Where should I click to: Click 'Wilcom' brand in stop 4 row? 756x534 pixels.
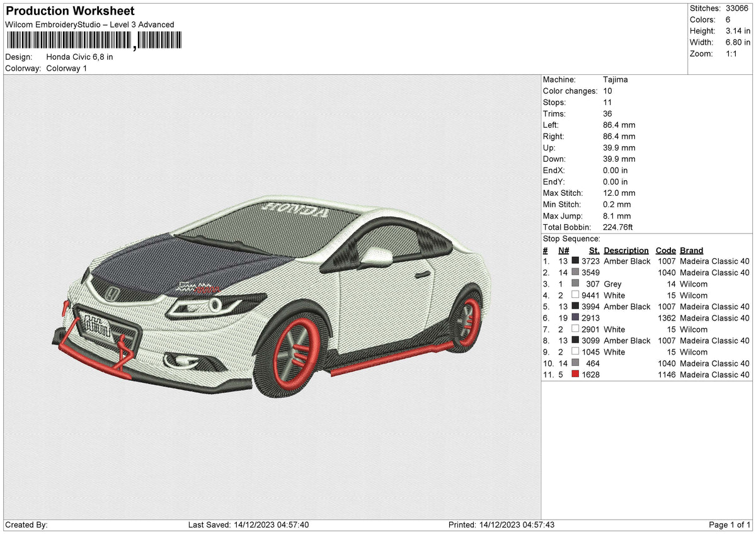point(694,295)
